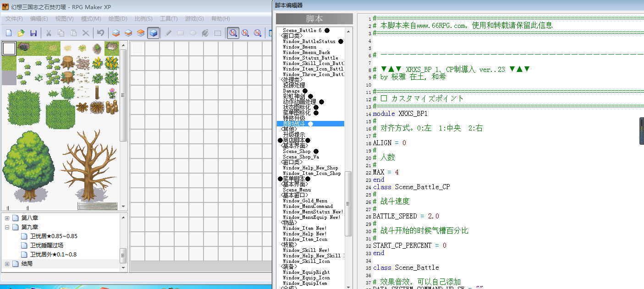Create a new project with toolbar icon
Screen dimensions: 644x289
click(9, 33)
